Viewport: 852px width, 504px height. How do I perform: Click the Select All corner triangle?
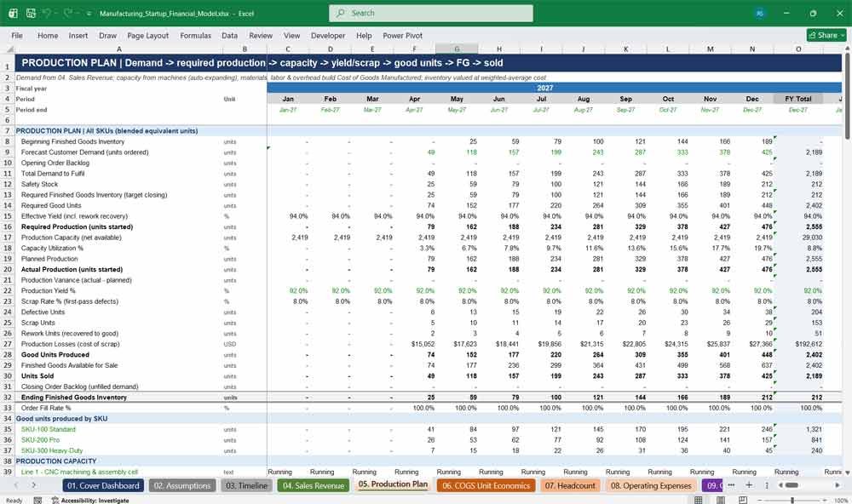(x=9, y=49)
